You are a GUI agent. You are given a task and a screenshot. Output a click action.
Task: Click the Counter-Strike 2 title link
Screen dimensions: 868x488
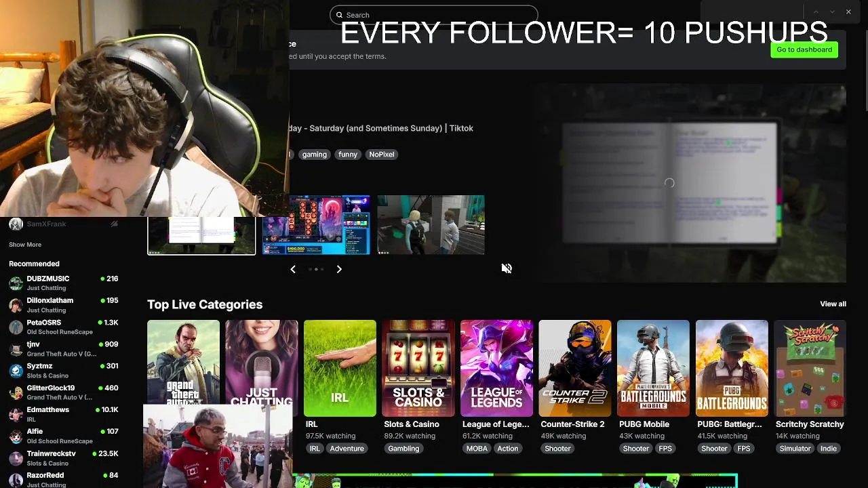pos(572,424)
